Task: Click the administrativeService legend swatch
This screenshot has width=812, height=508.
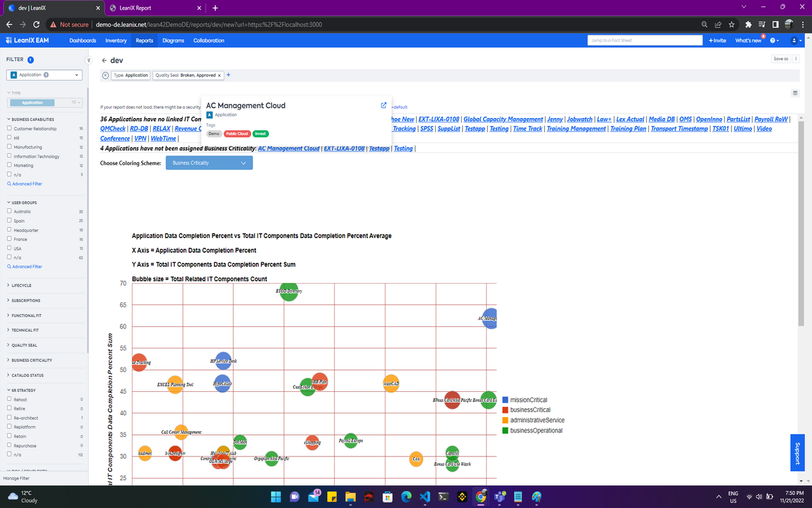Action: pos(506,420)
